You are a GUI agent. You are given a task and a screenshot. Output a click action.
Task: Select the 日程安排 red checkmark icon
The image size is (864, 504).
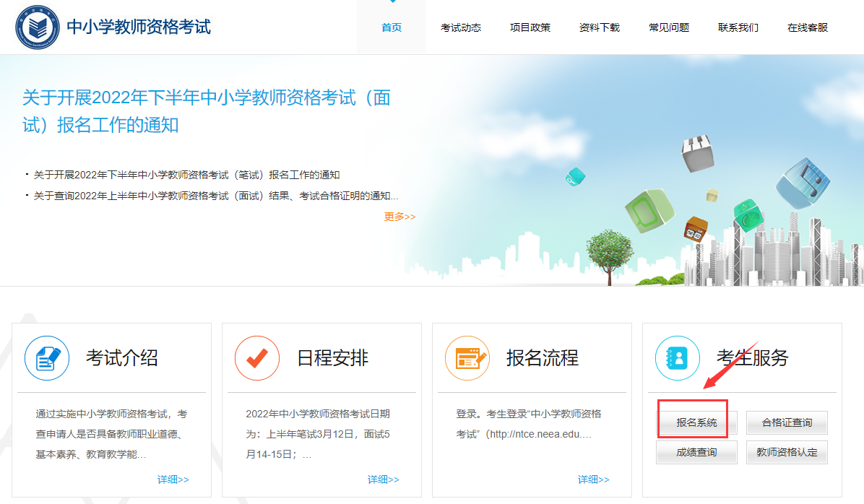pyautogui.click(x=256, y=357)
